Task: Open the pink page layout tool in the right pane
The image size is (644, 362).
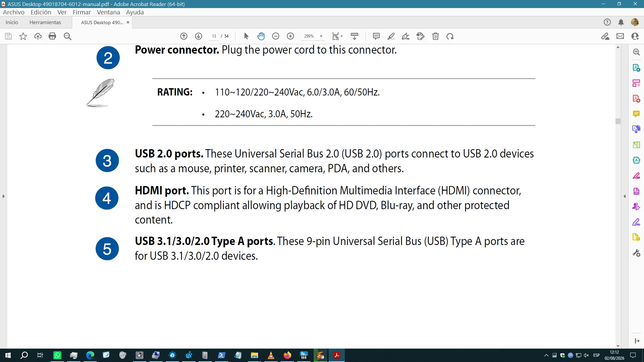Action: [x=636, y=83]
